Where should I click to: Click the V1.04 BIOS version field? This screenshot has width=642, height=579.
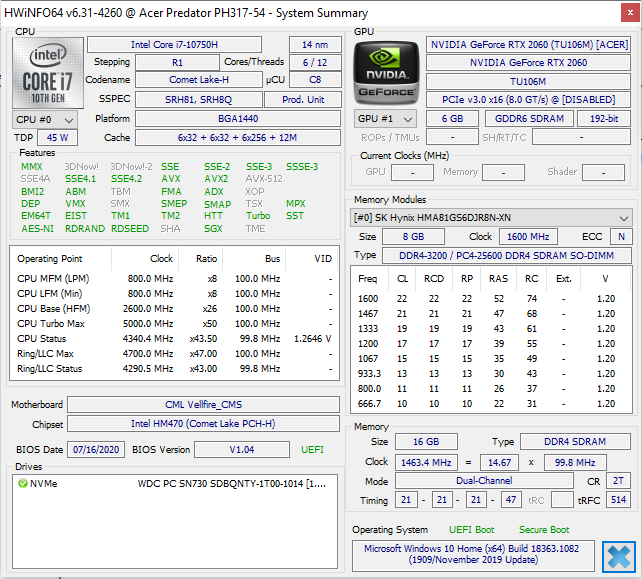[x=242, y=450]
